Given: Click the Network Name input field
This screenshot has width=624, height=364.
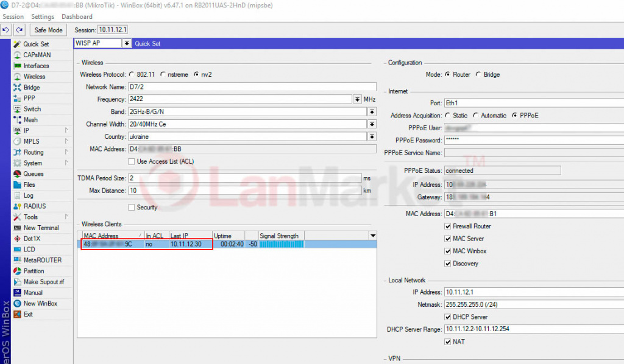Looking at the screenshot, I should 251,87.
